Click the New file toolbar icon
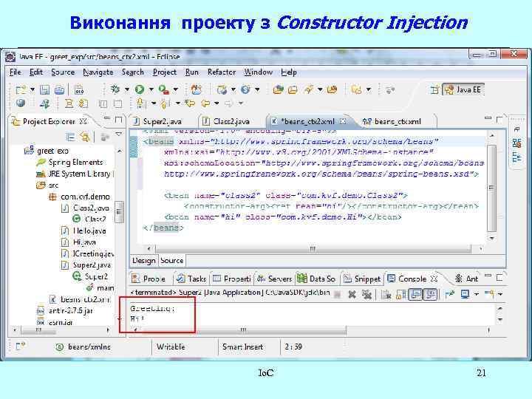 tap(21, 89)
